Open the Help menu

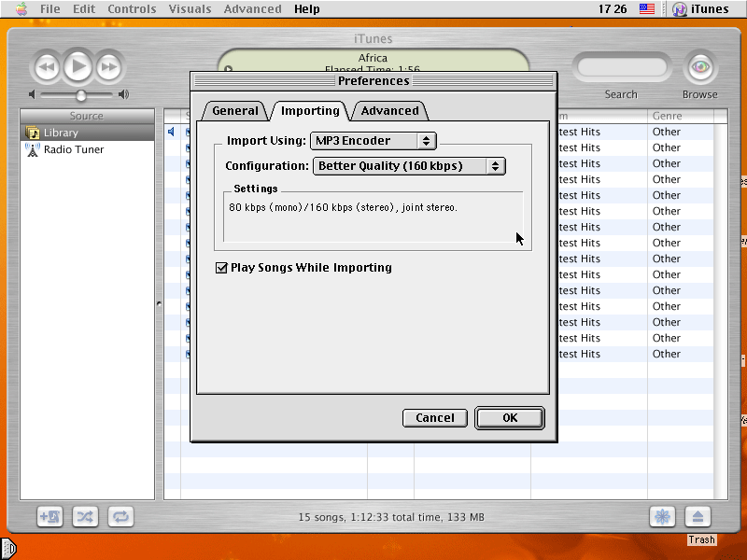(x=307, y=8)
